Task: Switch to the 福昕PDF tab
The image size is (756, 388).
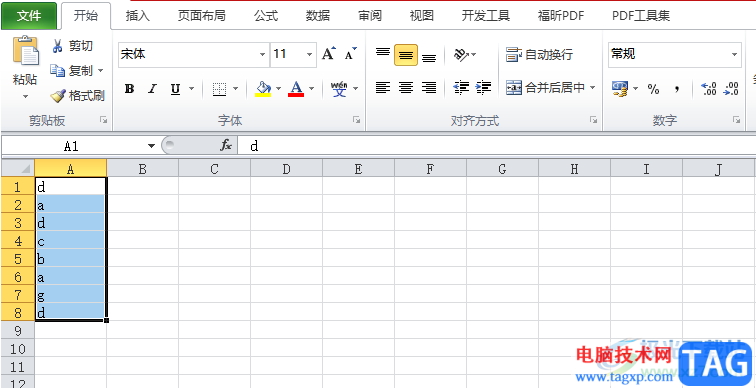Action: click(561, 16)
